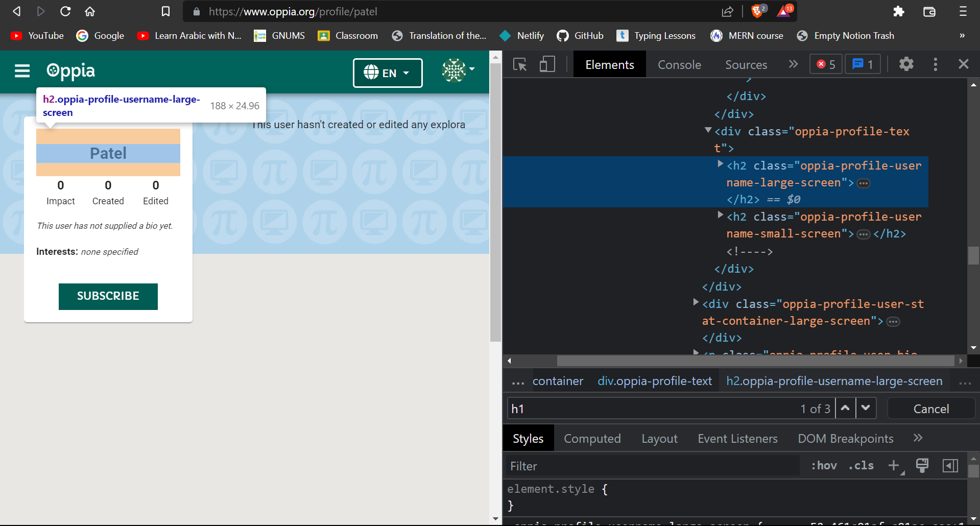The image size is (980, 526).
Task: Open the browser extensions puzzle icon
Action: tap(898, 11)
